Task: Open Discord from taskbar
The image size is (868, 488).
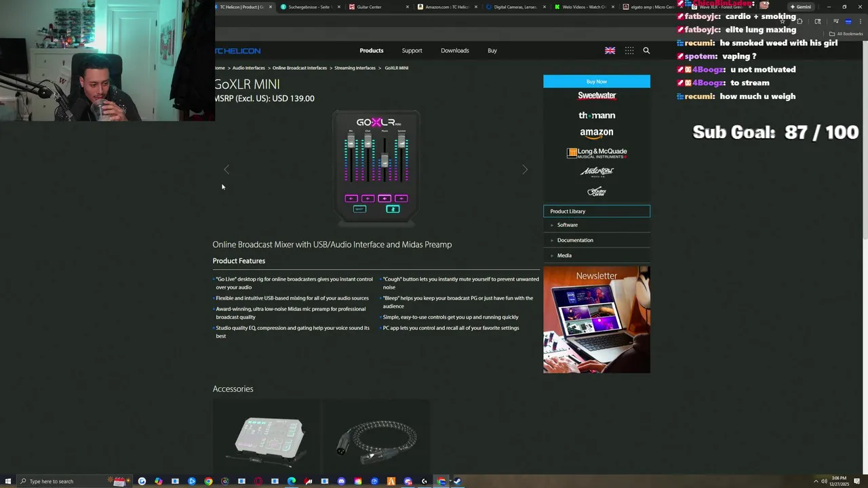Action: (x=341, y=481)
